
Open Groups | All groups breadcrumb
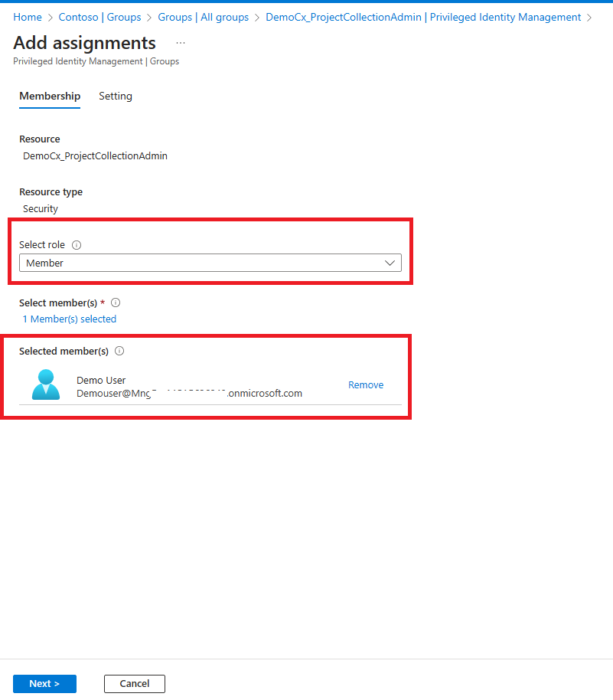(203, 17)
